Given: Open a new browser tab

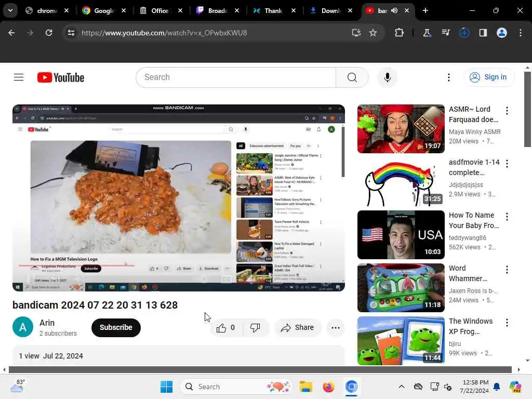Looking at the screenshot, I should tap(425, 10).
